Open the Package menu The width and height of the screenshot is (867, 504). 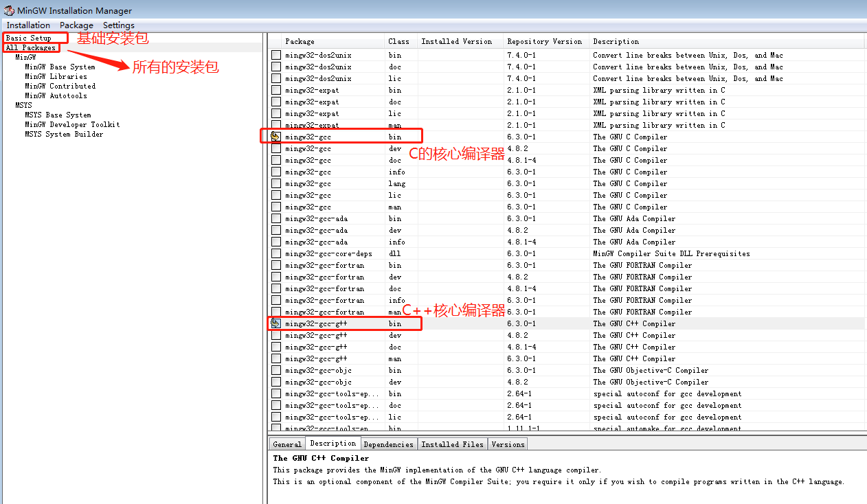pos(76,25)
